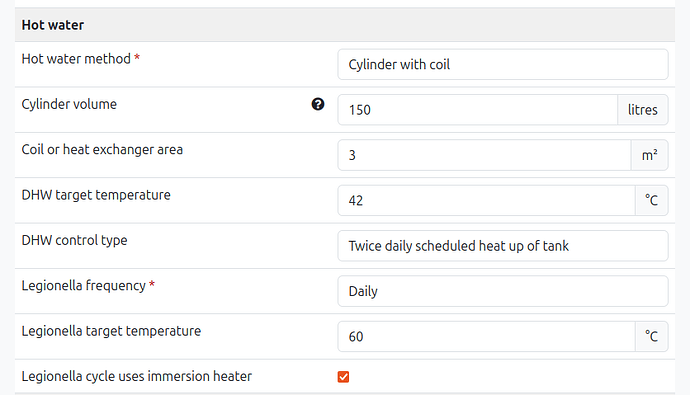The height and width of the screenshot is (395, 690).
Task: Click the Hot water method label
Action: [x=76, y=59]
